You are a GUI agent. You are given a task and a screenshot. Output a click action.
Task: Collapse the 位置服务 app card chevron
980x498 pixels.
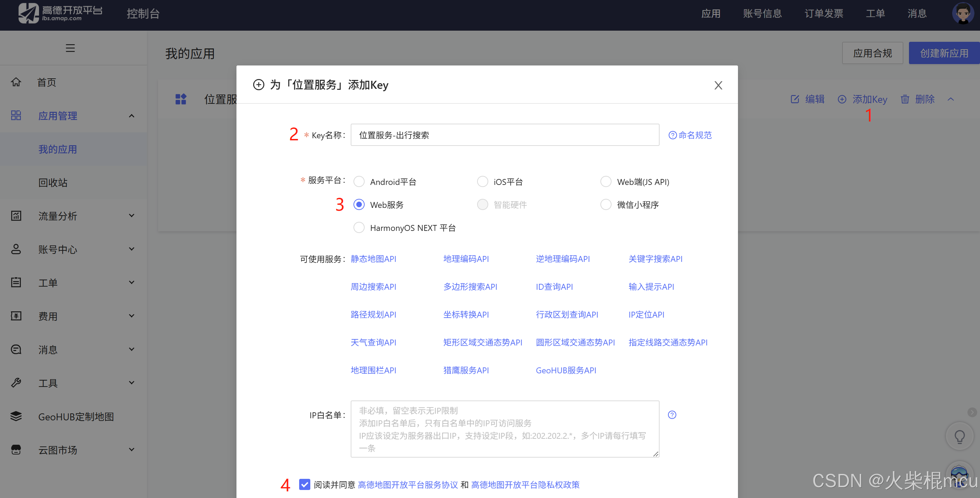click(950, 99)
